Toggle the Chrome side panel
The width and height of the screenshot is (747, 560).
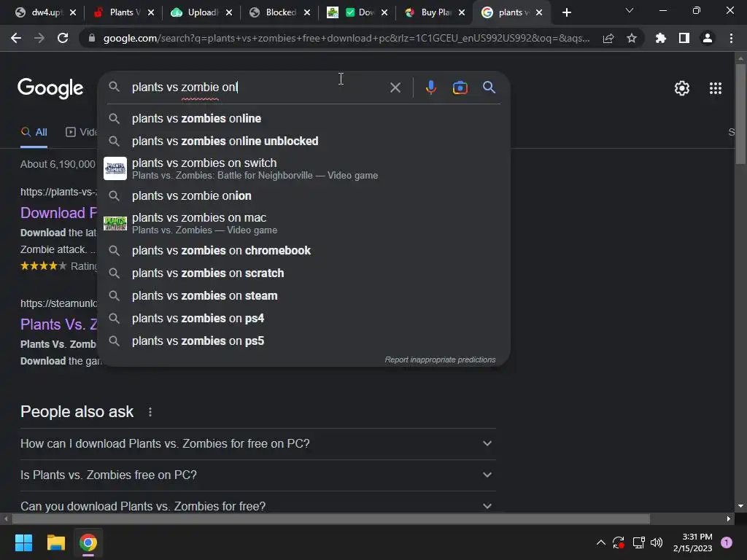[684, 38]
